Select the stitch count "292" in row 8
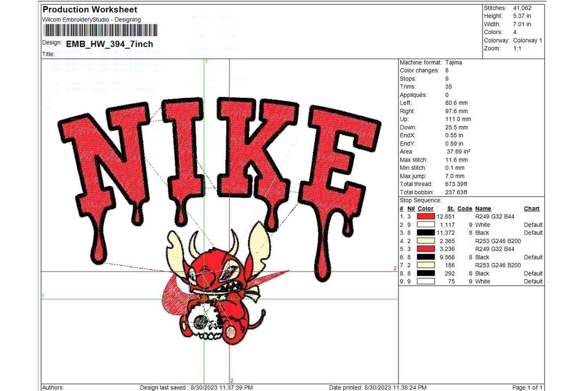The width and height of the screenshot is (588, 391). (450, 273)
